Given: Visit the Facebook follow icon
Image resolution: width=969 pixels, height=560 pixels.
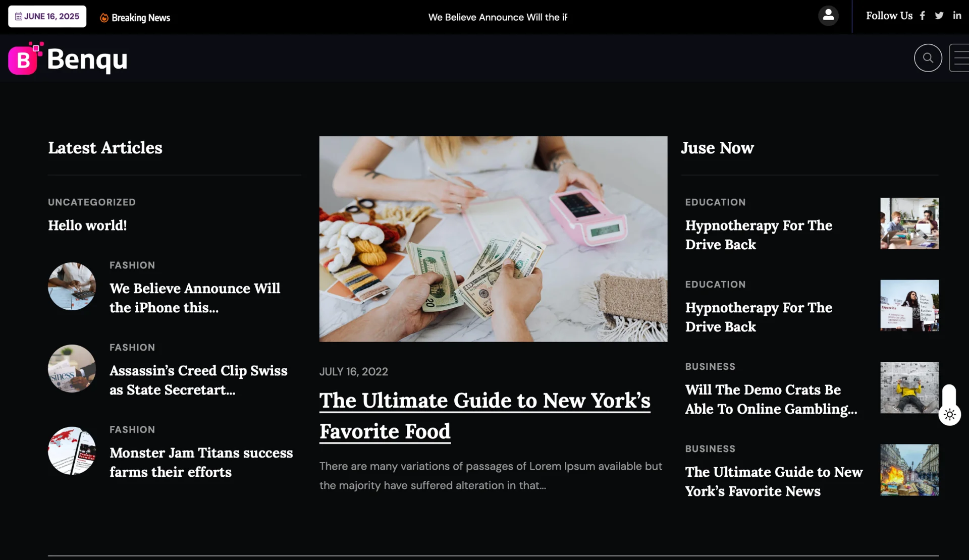Looking at the screenshot, I should (x=922, y=16).
